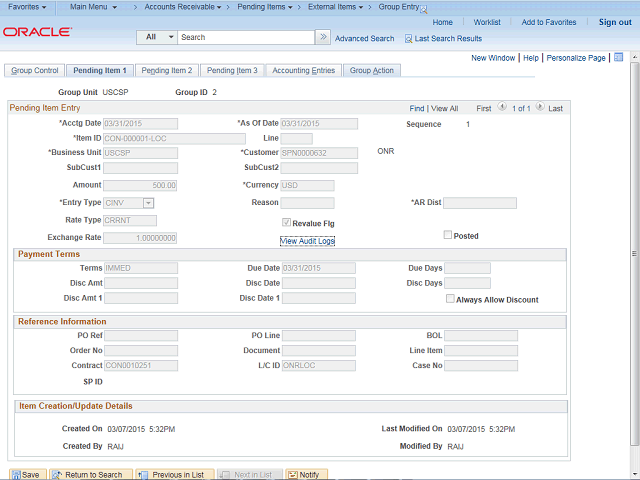The height and width of the screenshot is (480, 640).
Task: Open Accounts Receivable breadcrumb dropdown
Action: [x=182, y=7]
